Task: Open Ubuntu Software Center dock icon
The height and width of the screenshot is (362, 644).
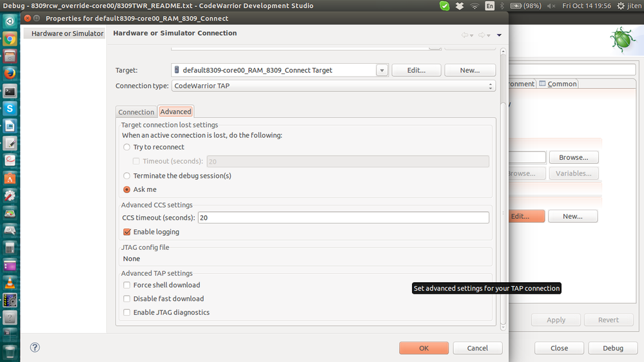Action: (x=10, y=178)
